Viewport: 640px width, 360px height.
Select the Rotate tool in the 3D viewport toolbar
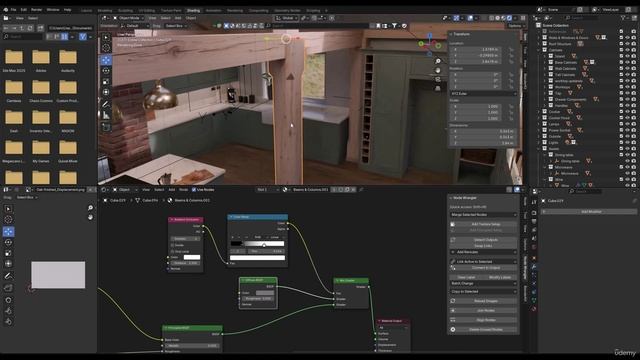[x=106, y=71]
